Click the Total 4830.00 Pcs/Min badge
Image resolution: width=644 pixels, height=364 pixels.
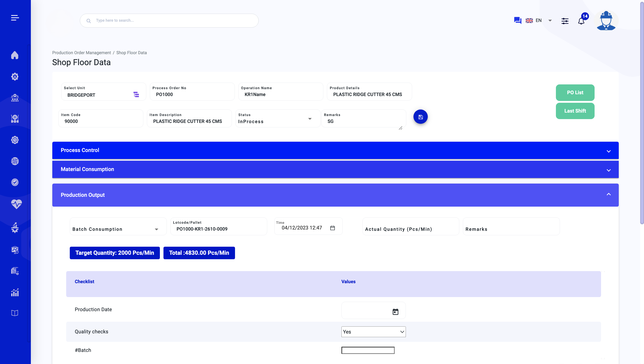pyautogui.click(x=199, y=253)
